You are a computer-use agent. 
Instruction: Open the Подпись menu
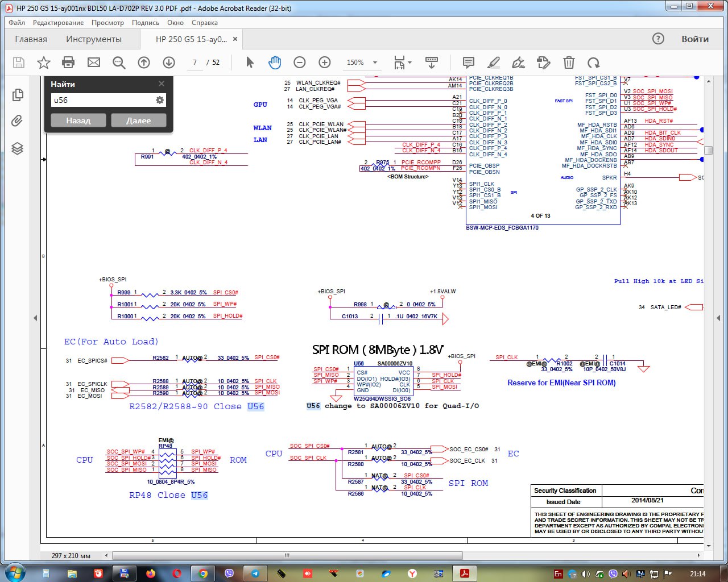pos(146,23)
